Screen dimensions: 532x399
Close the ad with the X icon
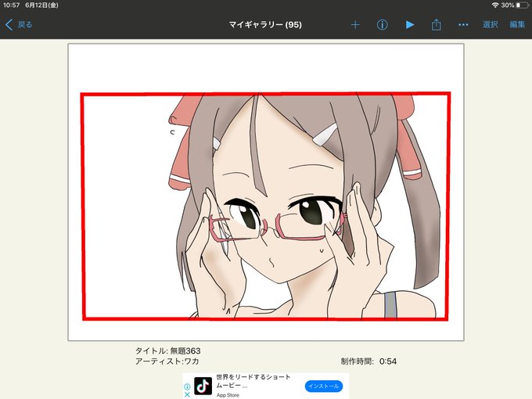point(187,394)
